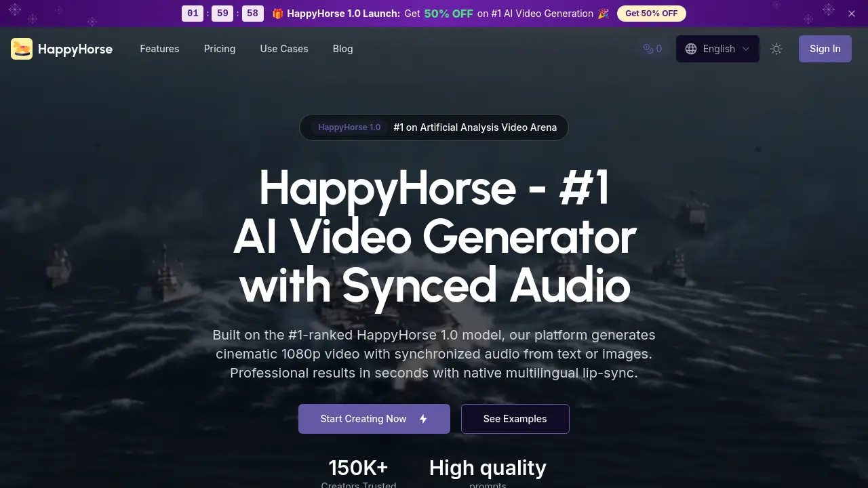Viewport: 868px width, 488px height.
Task: Open the English language dropdown
Action: 717,49
